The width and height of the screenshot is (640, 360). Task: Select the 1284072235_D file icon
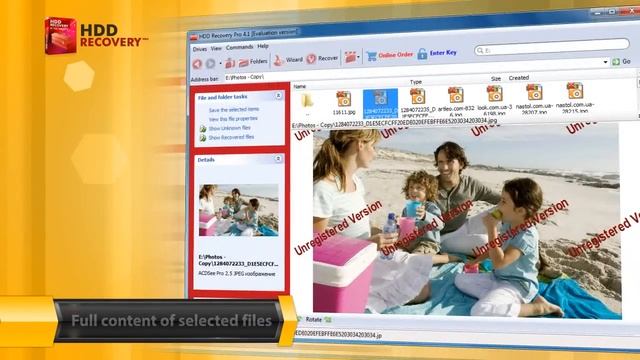tap(418, 96)
